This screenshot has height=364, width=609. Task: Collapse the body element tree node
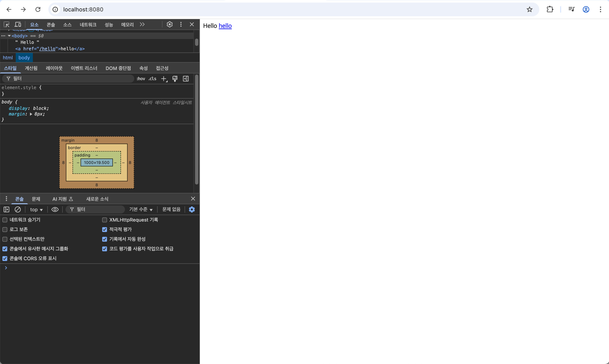(9, 36)
